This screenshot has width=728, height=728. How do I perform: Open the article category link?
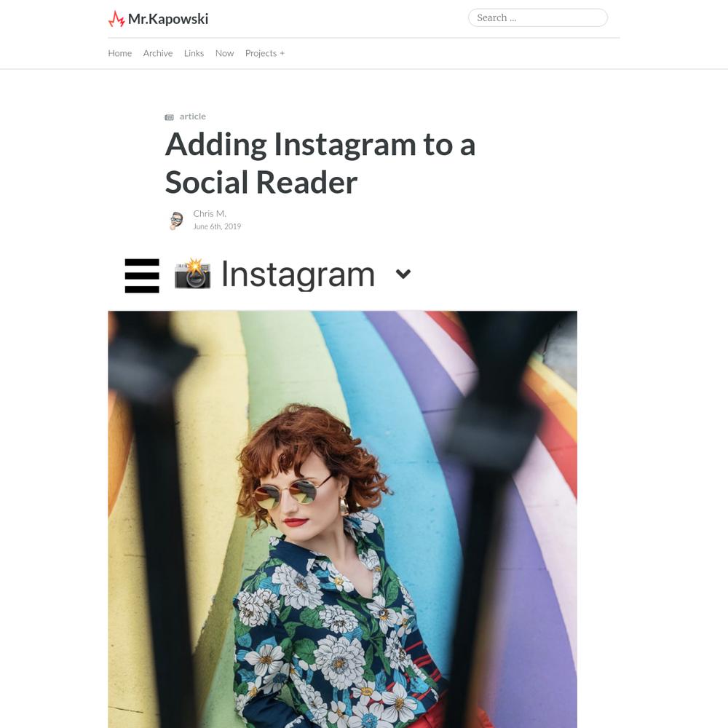193,116
